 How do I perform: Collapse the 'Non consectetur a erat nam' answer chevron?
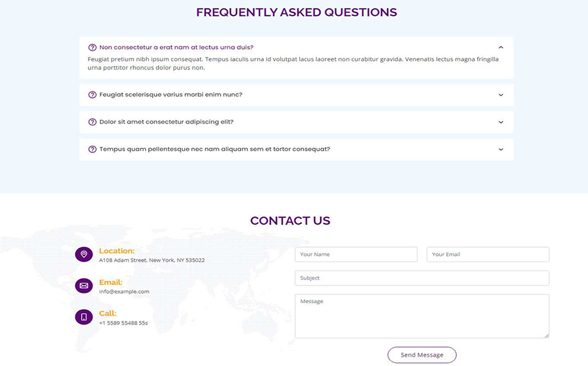(501, 48)
